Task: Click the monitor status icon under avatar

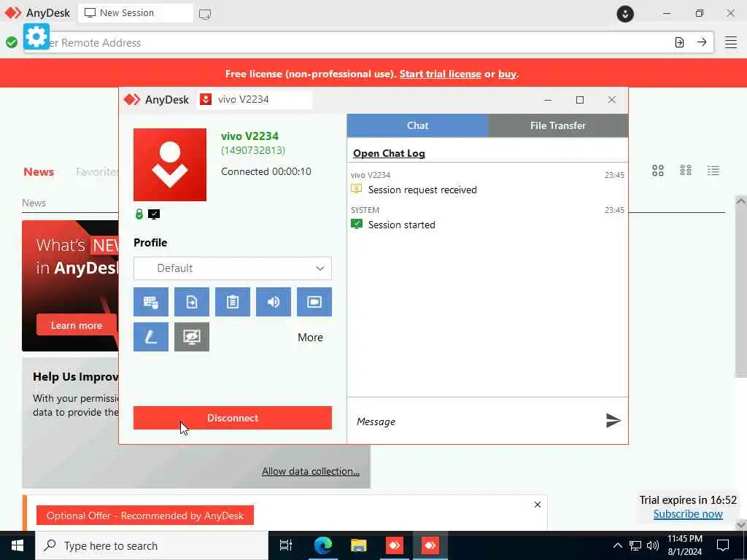Action: click(x=154, y=214)
